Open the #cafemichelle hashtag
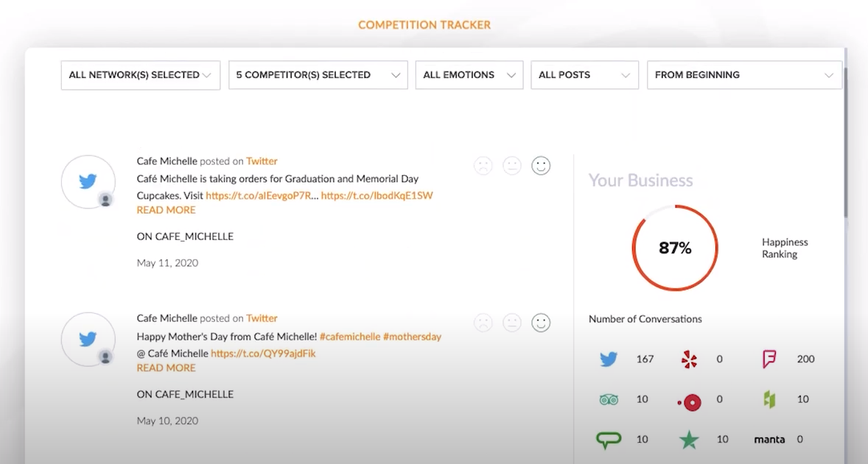Image resolution: width=868 pixels, height=464 pixels. click(x=350, y=337)
